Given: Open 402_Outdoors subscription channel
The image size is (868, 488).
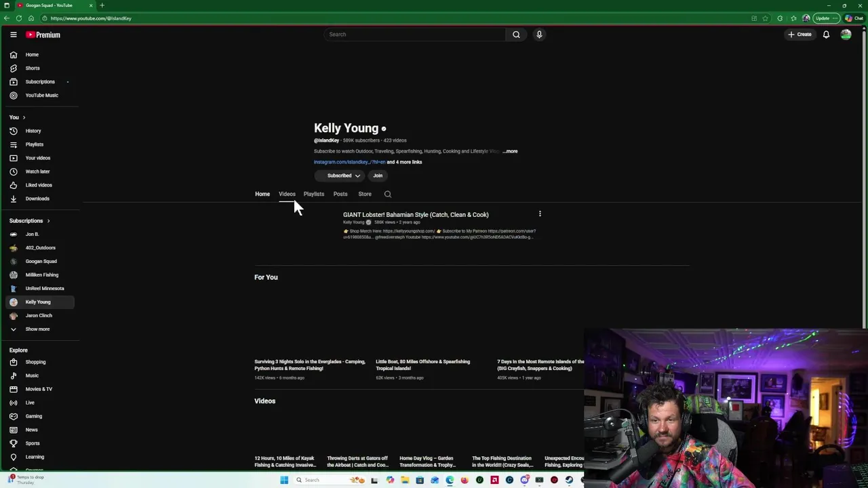Looking at the screenshot, I should (x=40, y=248).
